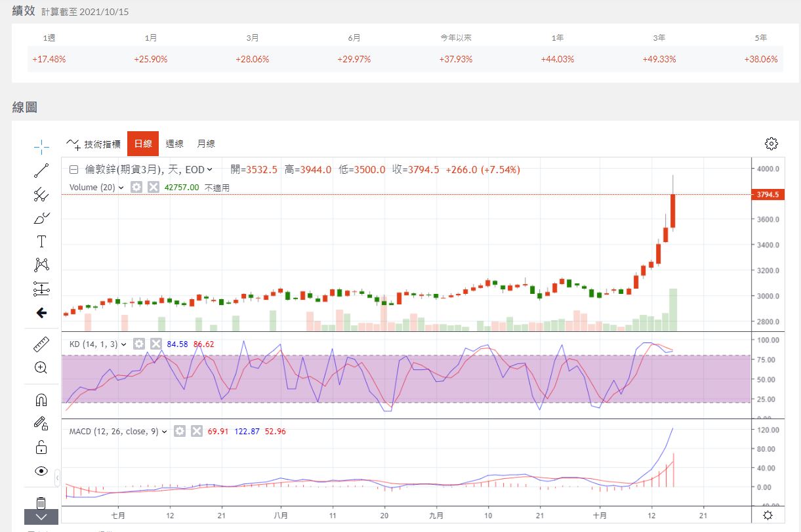Toggle hide all drawings eye icon
This screenshot has width=801, height=532.
coord(41,471)
